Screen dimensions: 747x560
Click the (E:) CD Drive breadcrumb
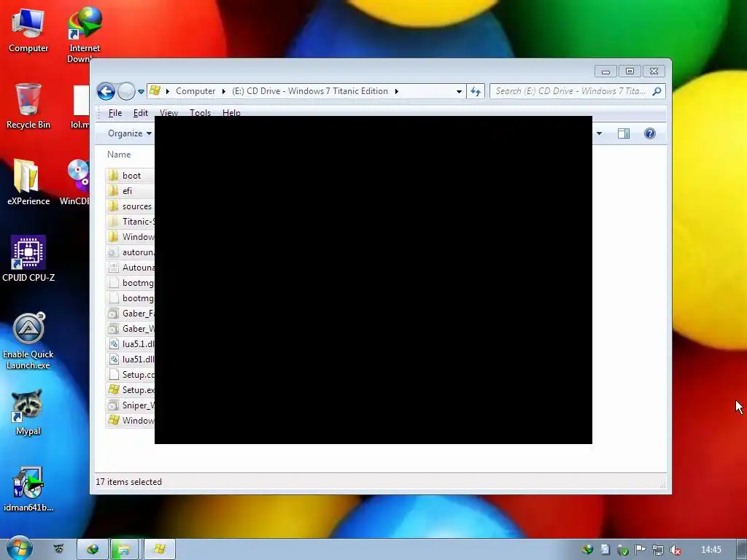309,91
